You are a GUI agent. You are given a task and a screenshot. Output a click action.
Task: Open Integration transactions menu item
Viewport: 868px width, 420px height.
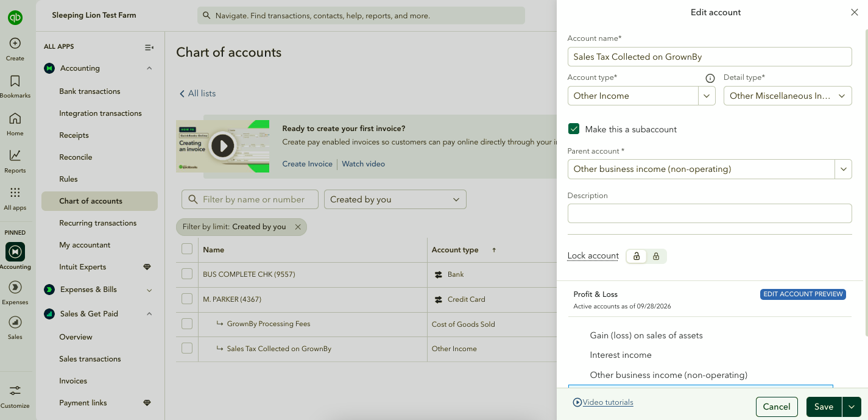[101, 113]
